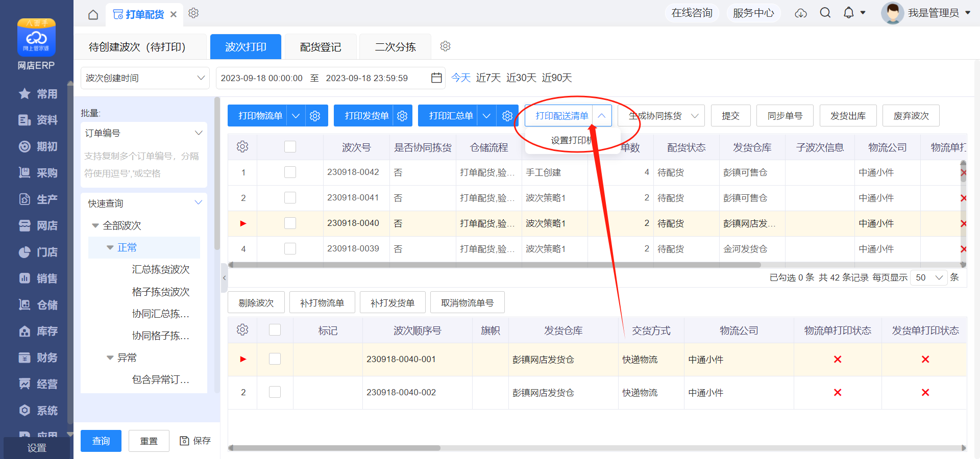The width and height of the screenshot is (980, 459).
Task: Click the order number text input area
Action: click(x=144, y=166)
